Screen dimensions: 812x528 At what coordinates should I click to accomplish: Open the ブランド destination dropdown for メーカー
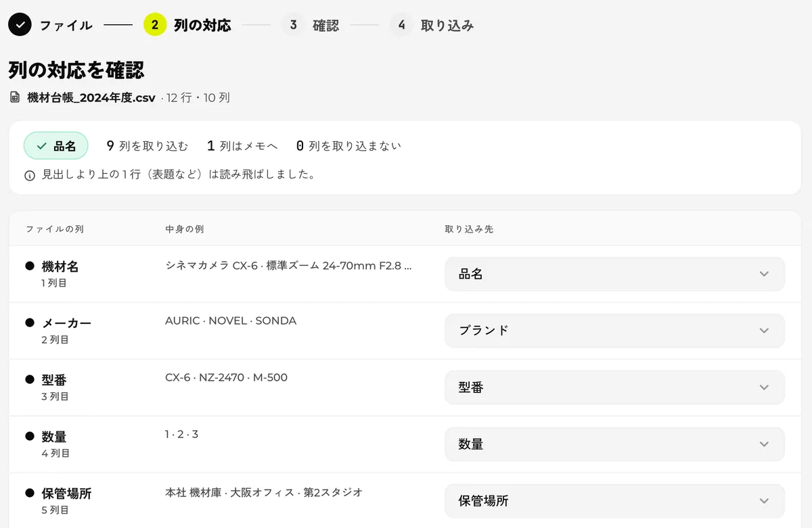tap(614, 331)
